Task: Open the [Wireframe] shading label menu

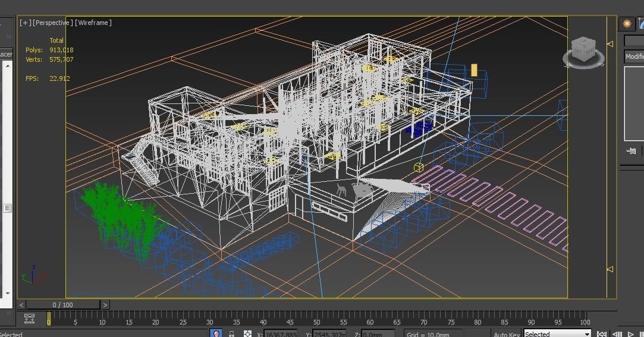Action: [93, 23]
